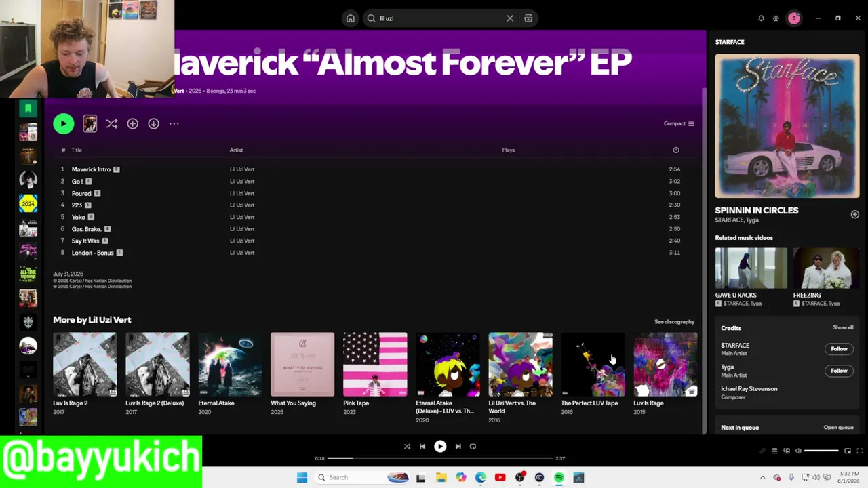Open the Luv Is Rage 2015 album
The image size is (868, 488).
click(x=665, y=364)
